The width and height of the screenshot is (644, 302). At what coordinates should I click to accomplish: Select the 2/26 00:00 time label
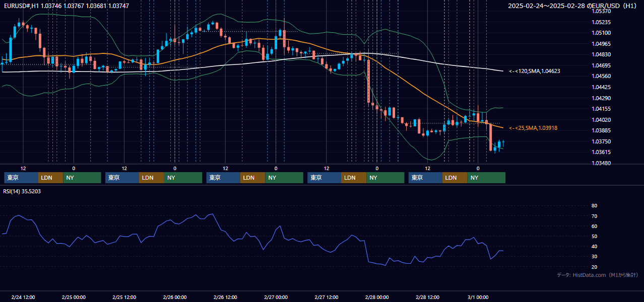coord(175,297)
